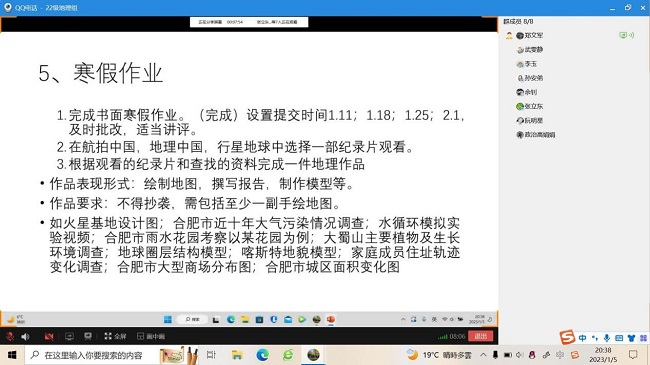Select member 李玉 in the member list
Image resolution: width=650 pixels, height=365 pixels.
526,64
